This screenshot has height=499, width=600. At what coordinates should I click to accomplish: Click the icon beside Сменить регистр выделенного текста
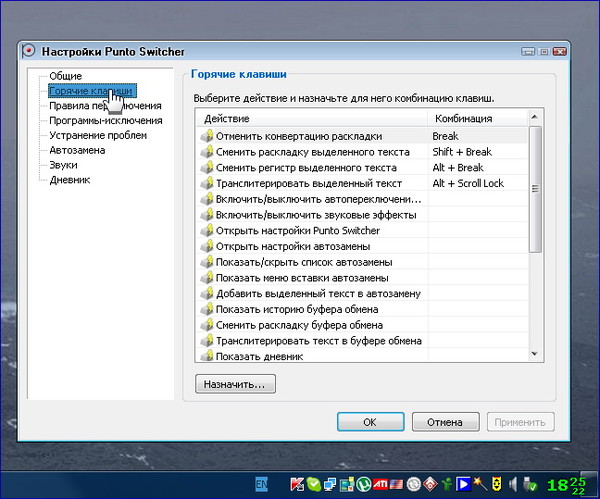coord(207,168)
